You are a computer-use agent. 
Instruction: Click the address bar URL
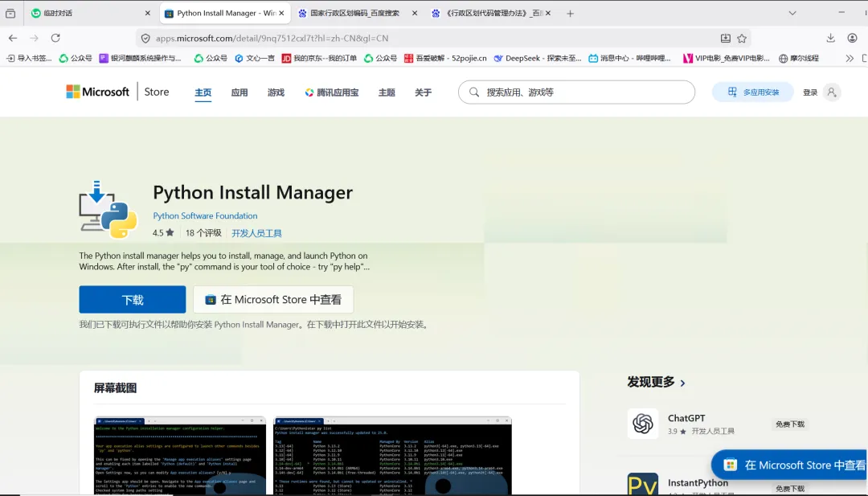tap(272, 39)
